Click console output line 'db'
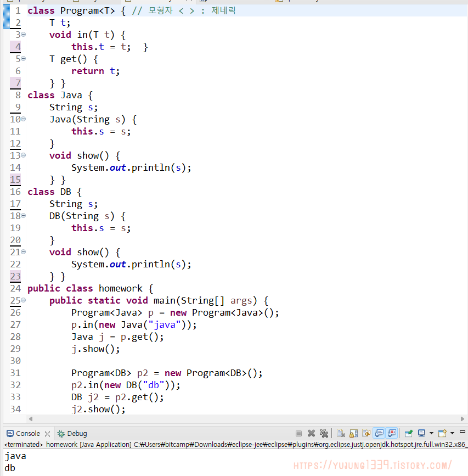Viewport: 468px width, 476px height. click(10, 468)
